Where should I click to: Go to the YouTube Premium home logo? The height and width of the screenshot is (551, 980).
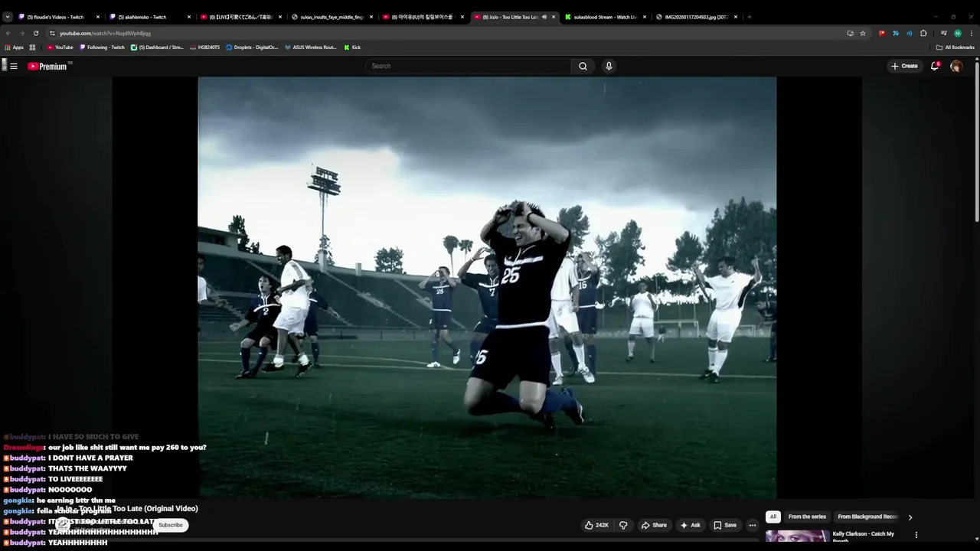[x=48, y=67]
